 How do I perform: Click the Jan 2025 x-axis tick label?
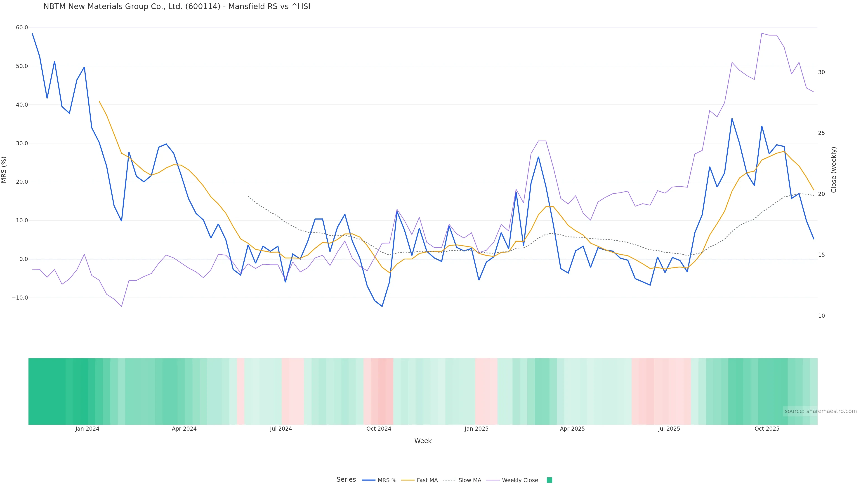coord(476,429)
